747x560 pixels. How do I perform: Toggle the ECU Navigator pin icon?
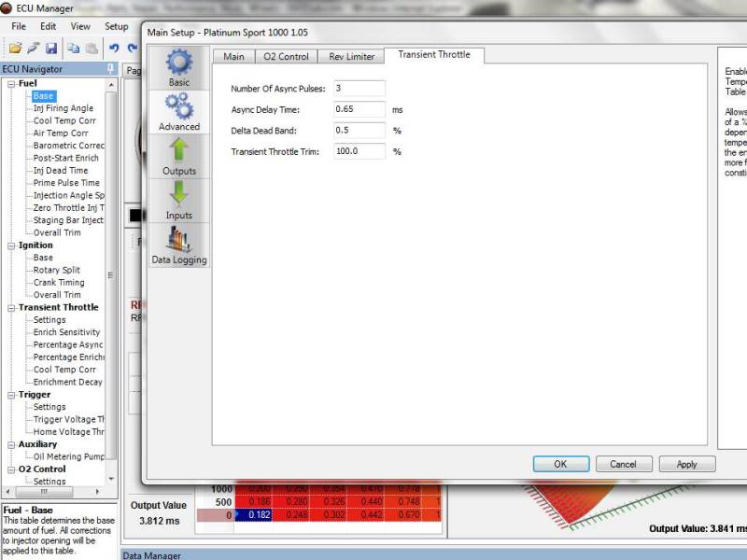click(x=110, y=68)
